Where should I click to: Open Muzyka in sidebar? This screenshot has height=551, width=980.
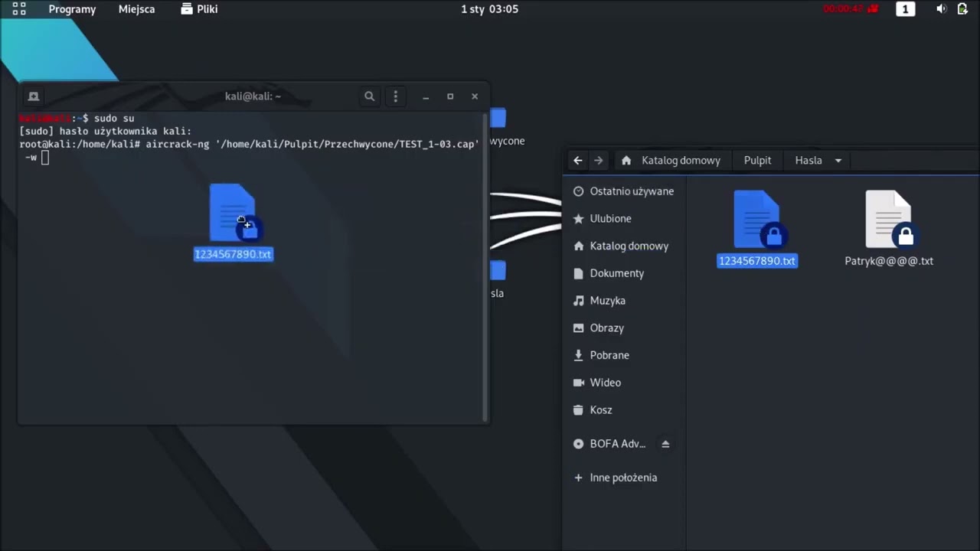[x=624, y=301]
